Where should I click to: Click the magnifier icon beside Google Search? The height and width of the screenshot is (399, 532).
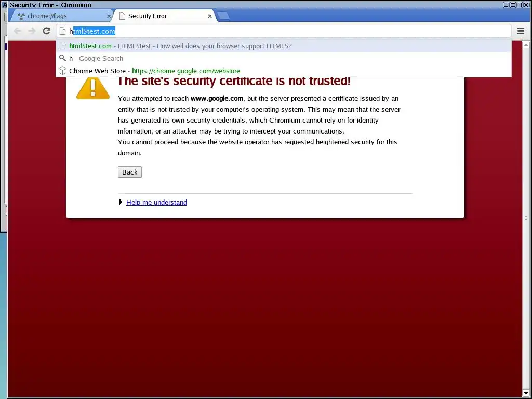tap(62, 58)
